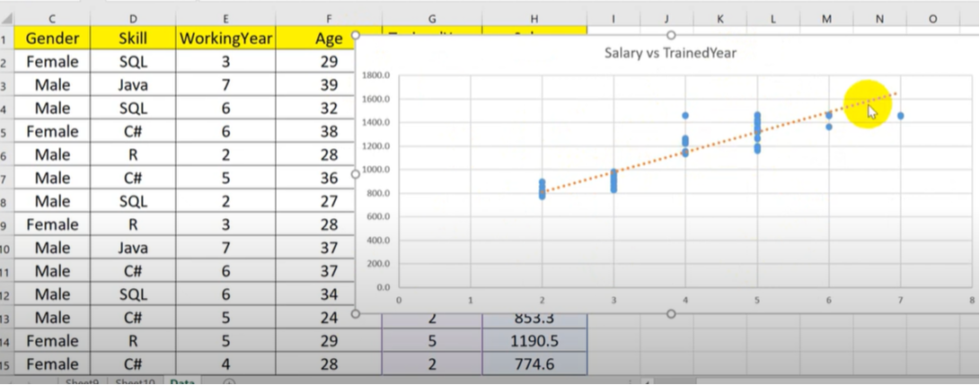The height and width of the screenshot is (385, 980).
Task: Add a new sheet with plus icon
Action: [229, 381]
